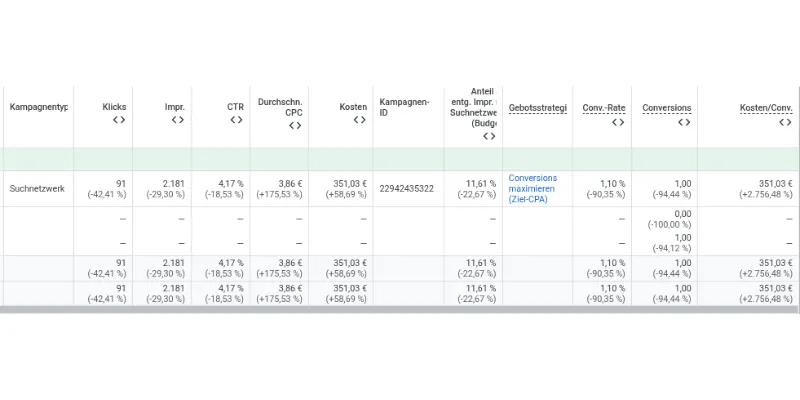Viewport: 800px width, 400px height.
Task: Click the Conversions column header label
Action: point(666,108)
